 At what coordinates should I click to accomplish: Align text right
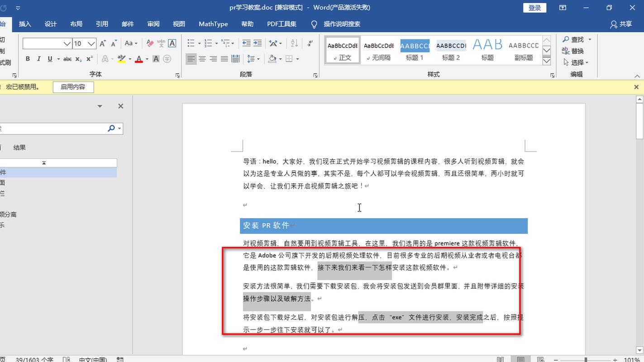coord(213,59)
